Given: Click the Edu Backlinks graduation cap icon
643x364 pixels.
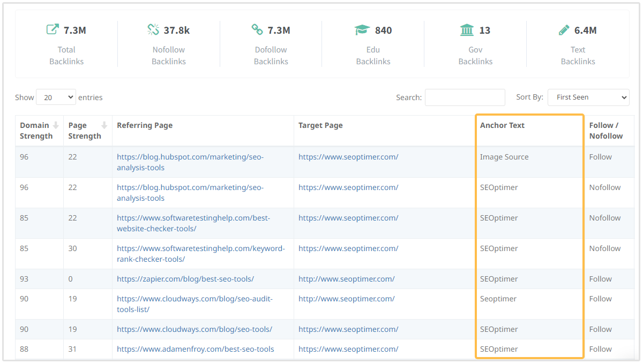Looking at the screenshot, I should pyautogui.click(x=362, y=30).
